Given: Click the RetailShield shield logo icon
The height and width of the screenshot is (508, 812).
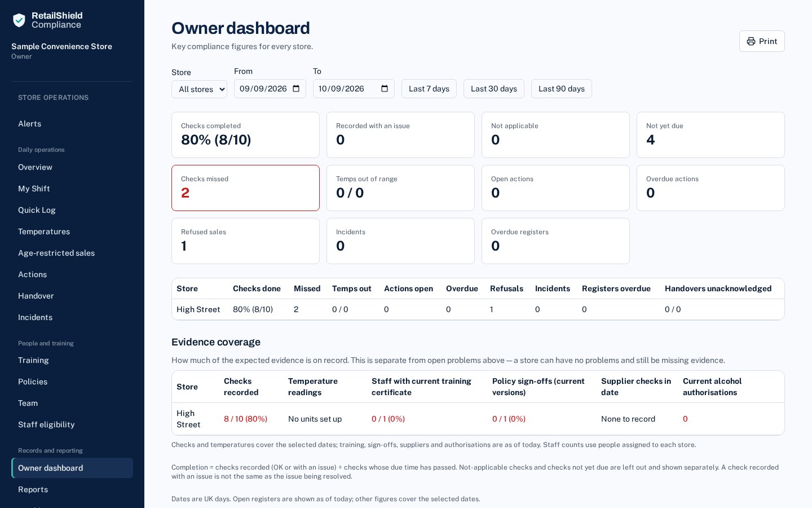Looking at the screenshot, I should tap(19, 20).
